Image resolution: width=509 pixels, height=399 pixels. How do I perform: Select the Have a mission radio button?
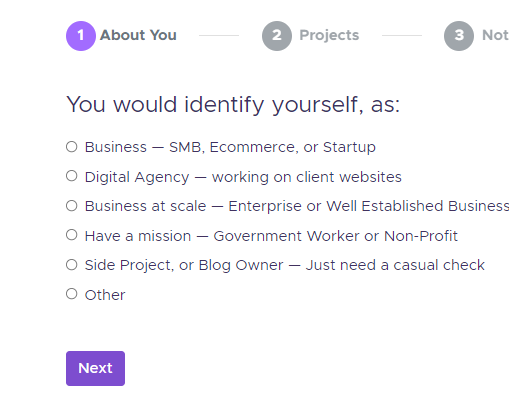pyautogui.click(x=72, y=235)
